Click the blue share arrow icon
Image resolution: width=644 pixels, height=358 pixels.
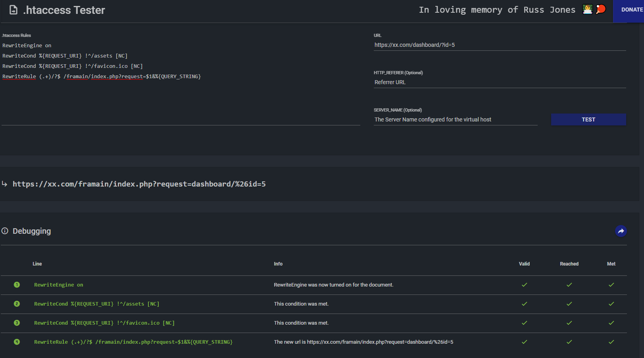tap(621, 231)
